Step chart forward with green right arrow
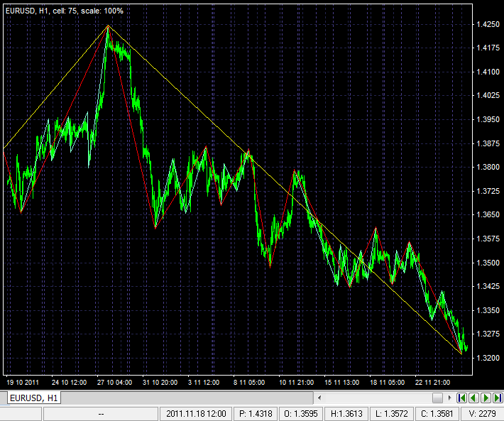The width and height of the screenshot is (504, 421). point(486,398)
